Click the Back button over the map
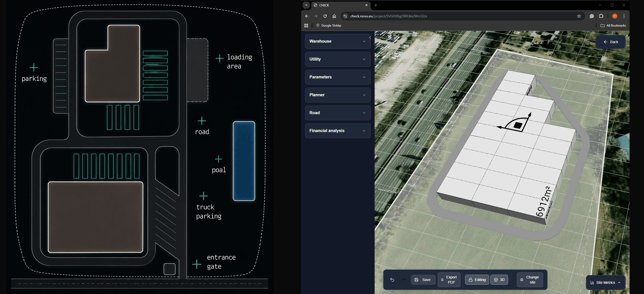644x294 pixels. (611, 42)
